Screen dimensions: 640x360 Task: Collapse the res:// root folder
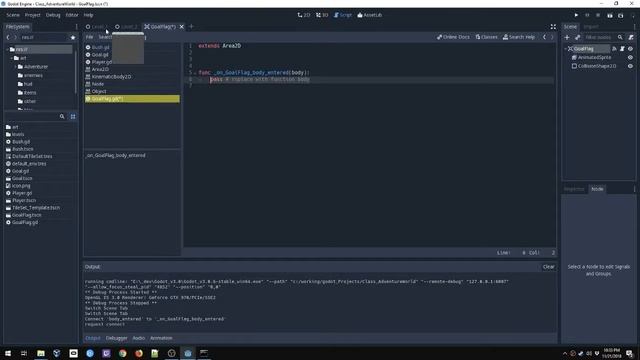point(7,49)
